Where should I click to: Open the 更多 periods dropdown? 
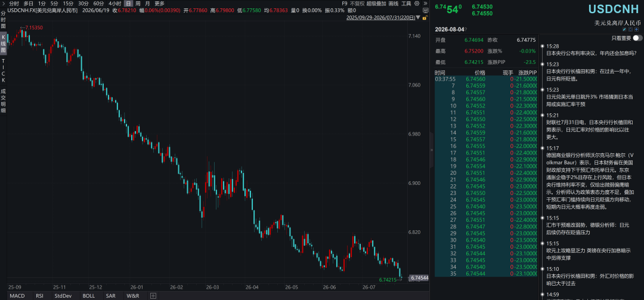160,4
